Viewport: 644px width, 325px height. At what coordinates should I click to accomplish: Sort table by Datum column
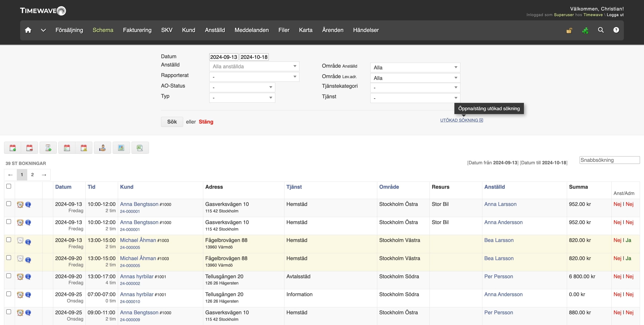(63, 187)
